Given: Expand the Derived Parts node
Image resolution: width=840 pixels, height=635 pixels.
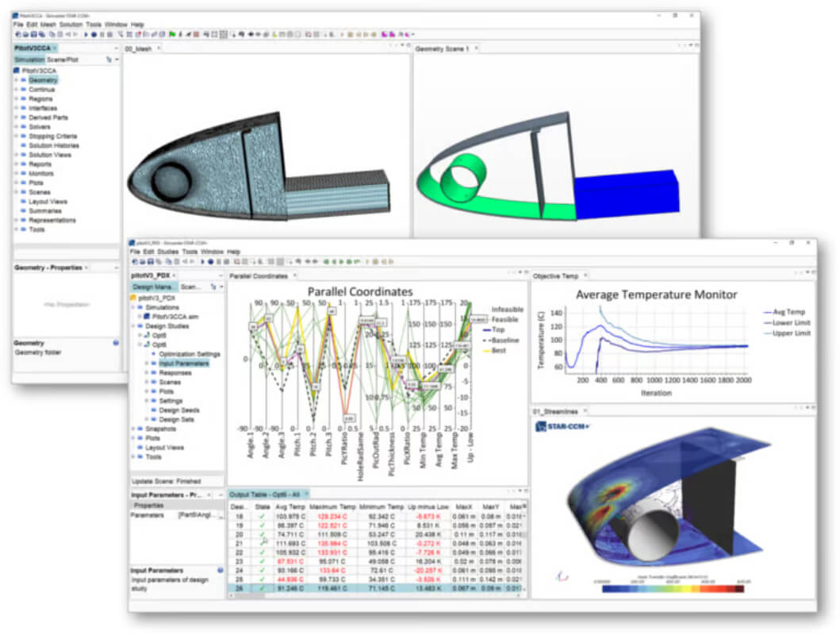Looking at the screenshot, I should [16, 117].
